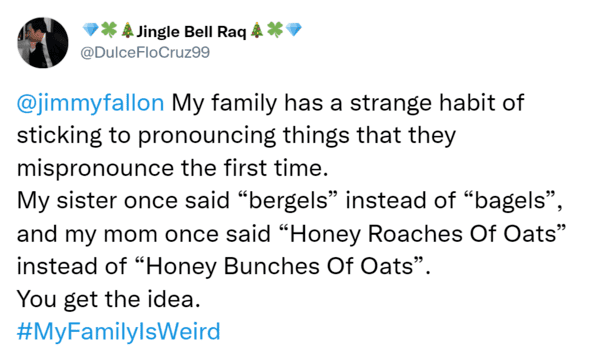This screenshot has width=600, height=363.
Task: Open the #MyFamilyIsWeird hashtag
Action: click(119, 331)
